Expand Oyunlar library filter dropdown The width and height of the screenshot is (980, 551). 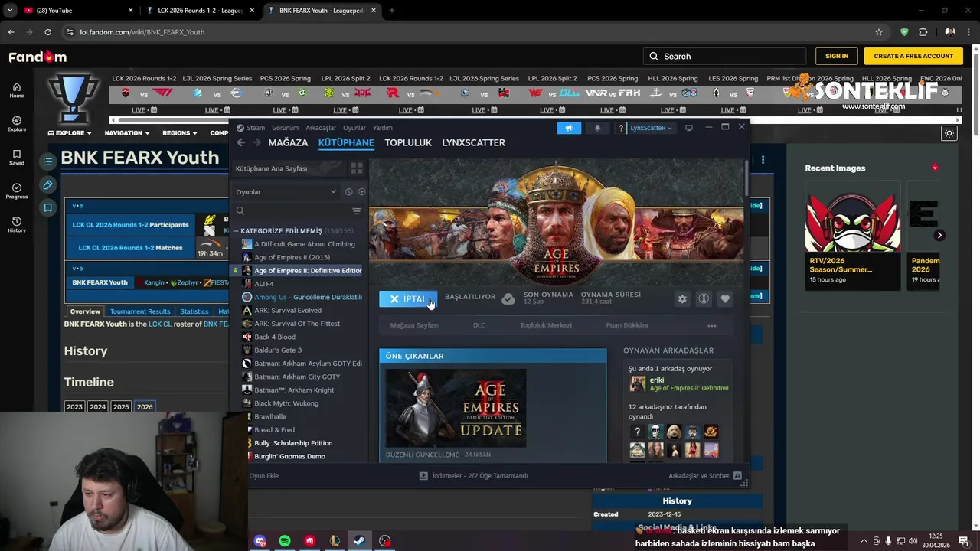286,192
